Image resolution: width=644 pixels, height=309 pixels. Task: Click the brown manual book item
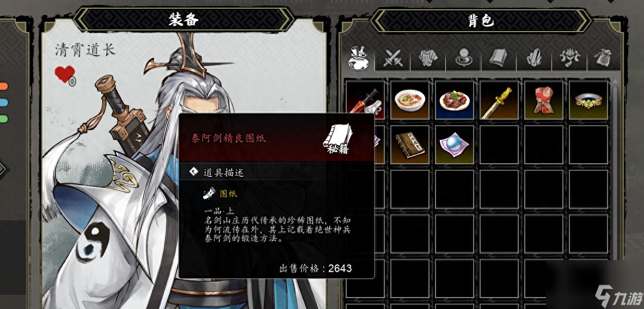point(409,145)
